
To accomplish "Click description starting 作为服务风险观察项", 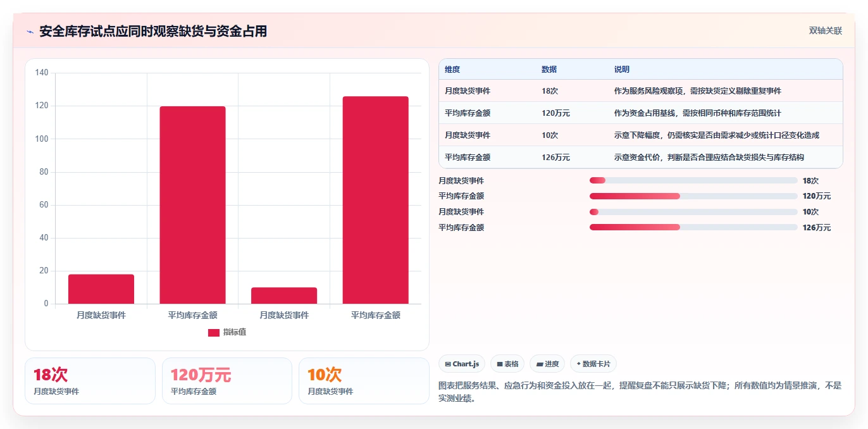I will (x=698, y=91).
